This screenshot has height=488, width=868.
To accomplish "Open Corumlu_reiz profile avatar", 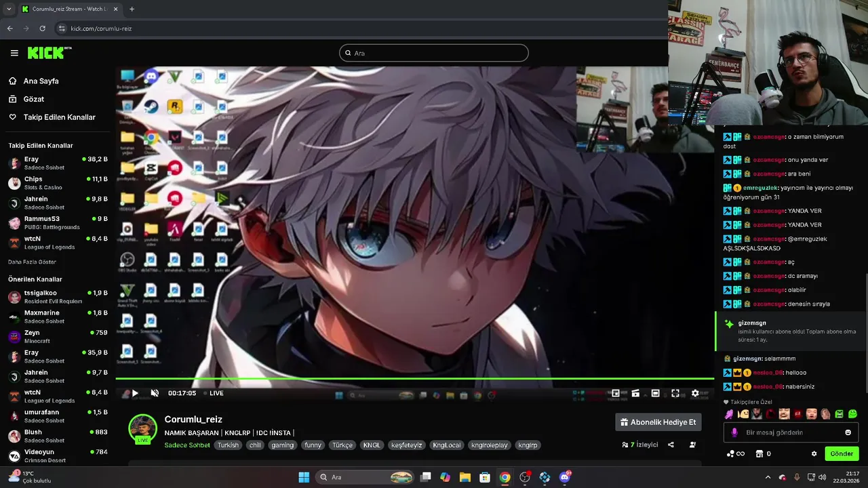I will (x=143, y=428).
